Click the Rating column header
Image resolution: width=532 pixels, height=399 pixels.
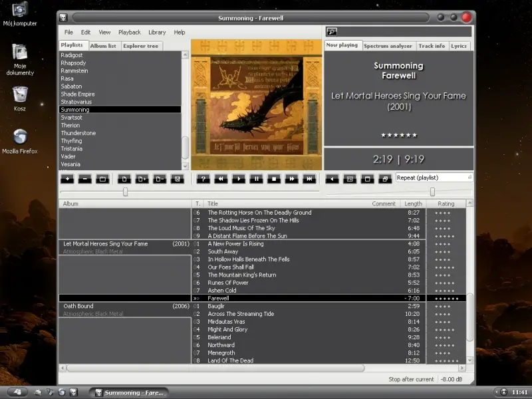tap(446, 203)
